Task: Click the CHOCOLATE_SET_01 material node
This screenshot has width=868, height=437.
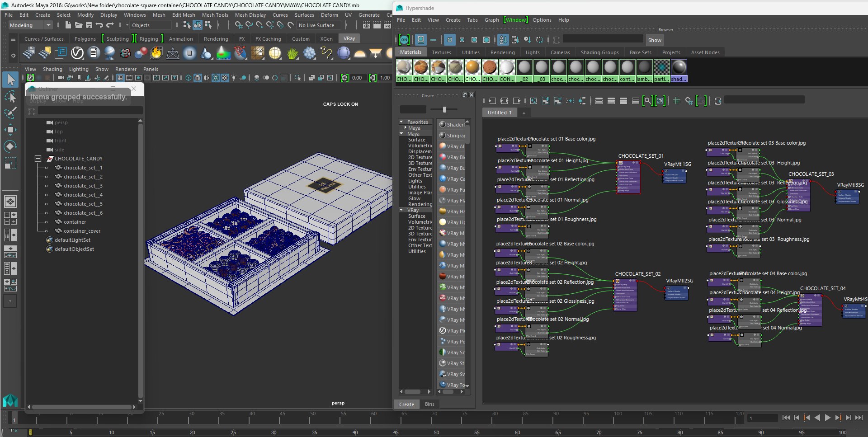Action: click(x=628, y=177)
